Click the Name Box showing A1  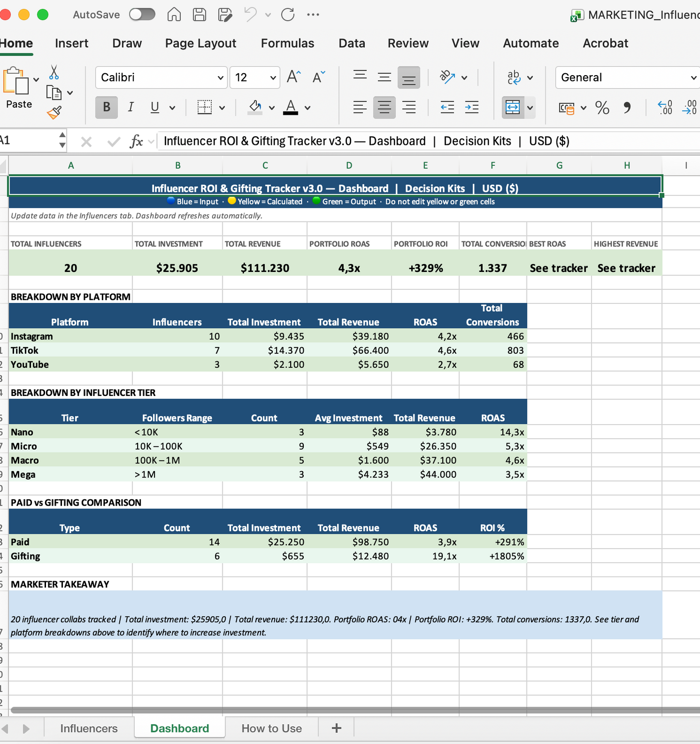(29, 141)
